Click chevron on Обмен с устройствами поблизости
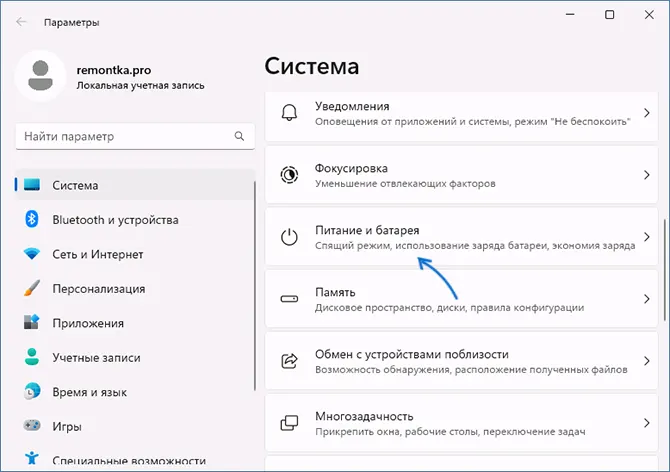Image resolution: width=670 pixels, height=472 pixels. tap(646, 361)
